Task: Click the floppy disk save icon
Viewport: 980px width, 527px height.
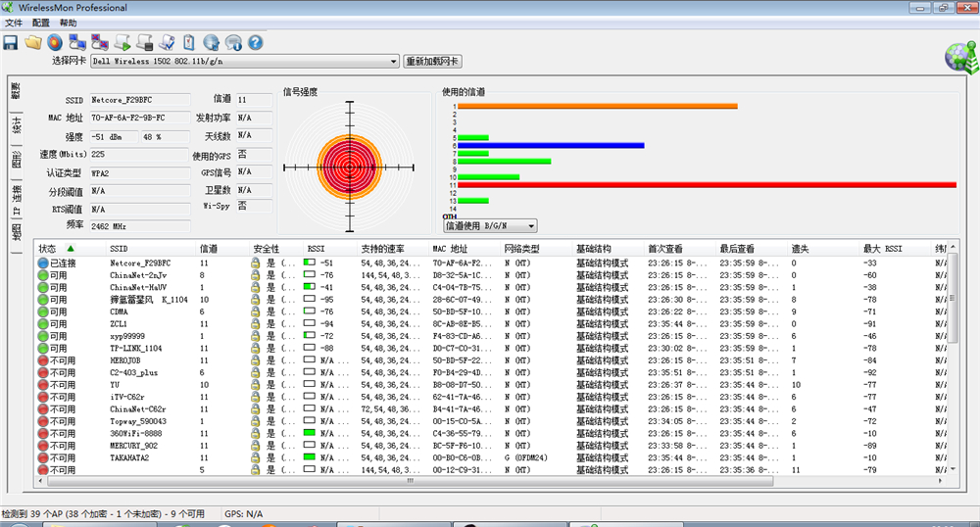Action: pyautogui.click(x=11, y=42)
